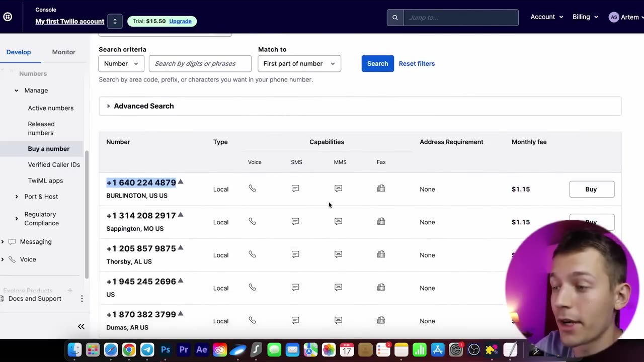
Task: Open Released numbers in the sidebar
Action: tap(41, 128)
